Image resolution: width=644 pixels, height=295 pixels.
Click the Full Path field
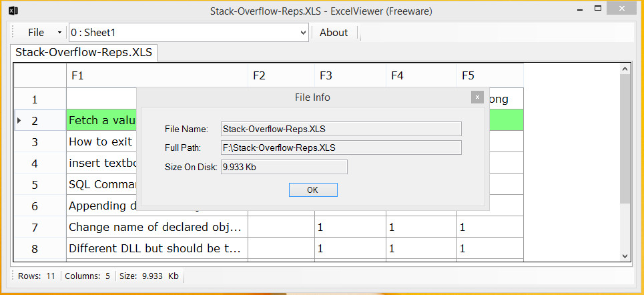[x=341, y=147]
